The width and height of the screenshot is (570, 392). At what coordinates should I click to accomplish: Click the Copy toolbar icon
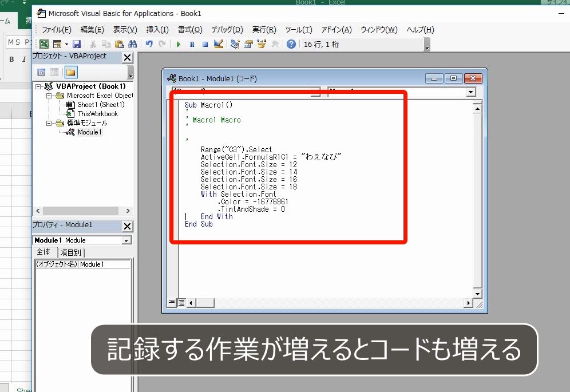click(106, 45)
